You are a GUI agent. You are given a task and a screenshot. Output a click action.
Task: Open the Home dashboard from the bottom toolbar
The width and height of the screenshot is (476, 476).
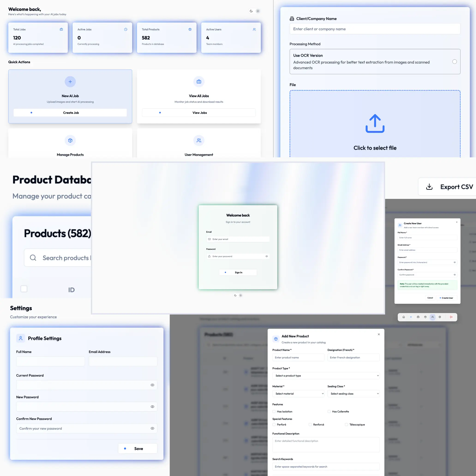click(x=404, y=317)
